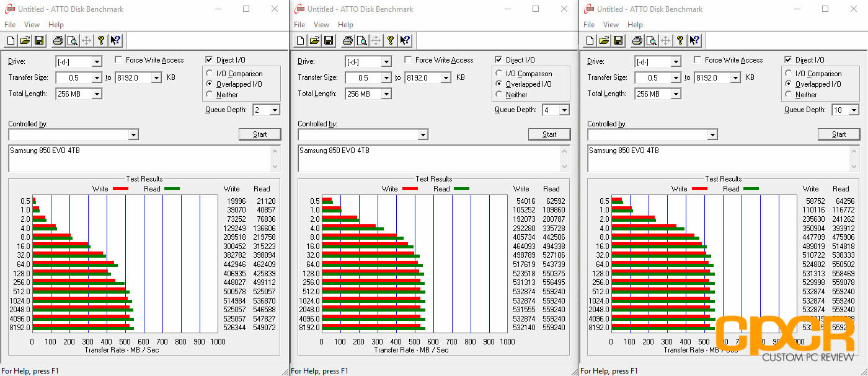Viewport: 868px width, 376px height.
Task: Open Print Preview in the left window toolbar
Action: coord(72,41)
